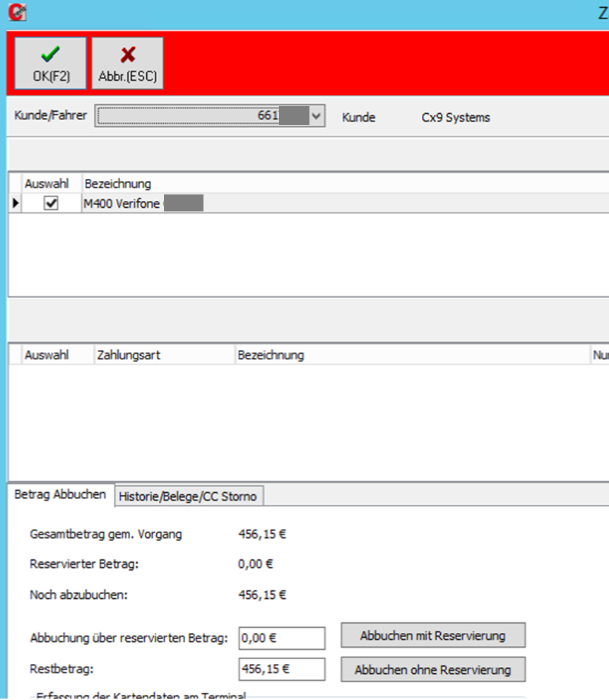Focus the Abbuchung über reservierten Betrag field
Viewport: 609px width, 700px height.
[282, 638]
